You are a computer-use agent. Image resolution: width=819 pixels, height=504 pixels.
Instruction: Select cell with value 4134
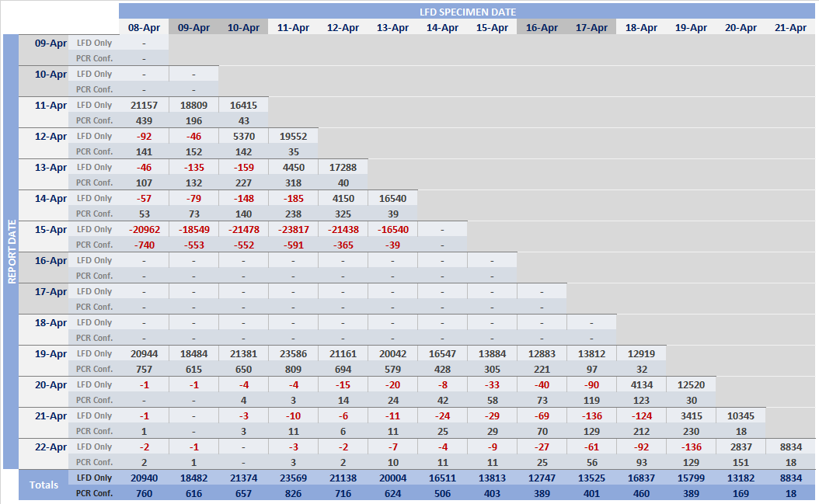[641, 385]
